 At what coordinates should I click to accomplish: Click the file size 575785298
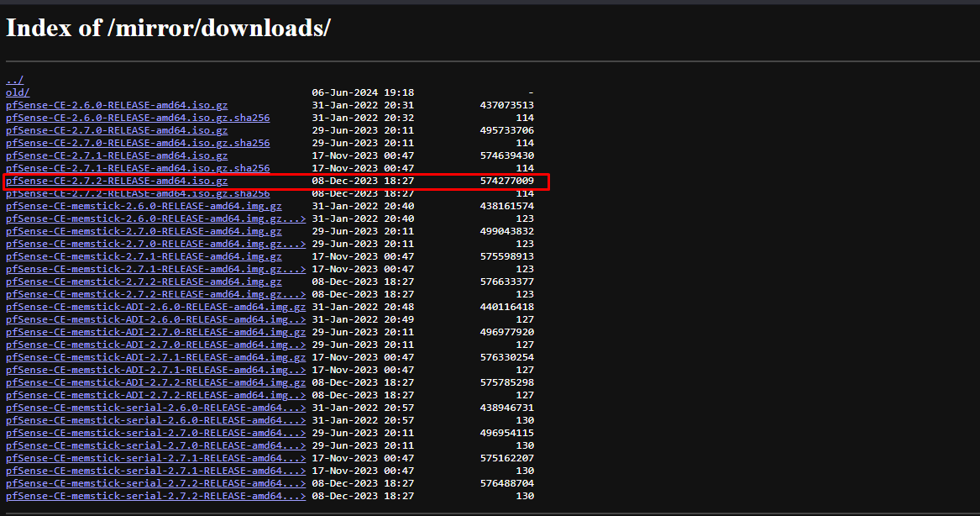[507, 382]
